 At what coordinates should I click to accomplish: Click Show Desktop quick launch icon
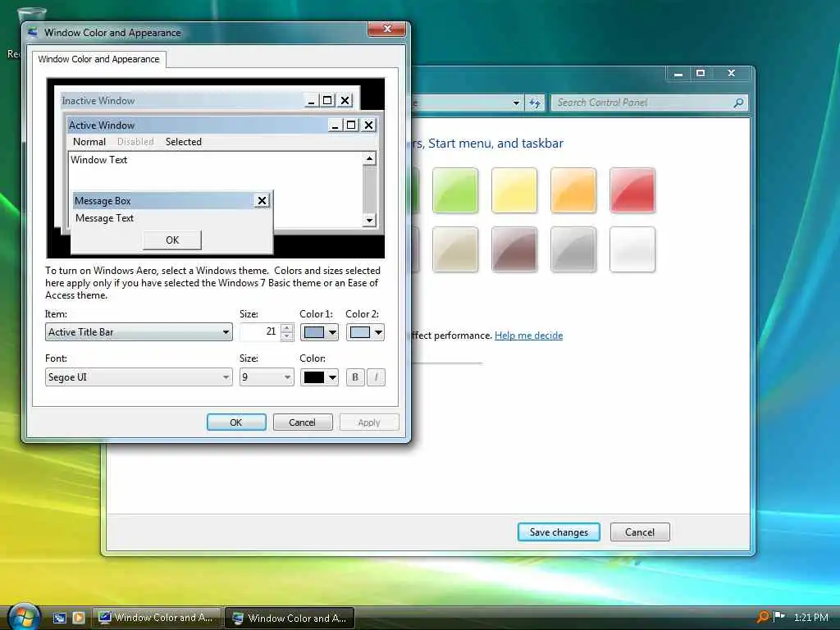(59, 618)
